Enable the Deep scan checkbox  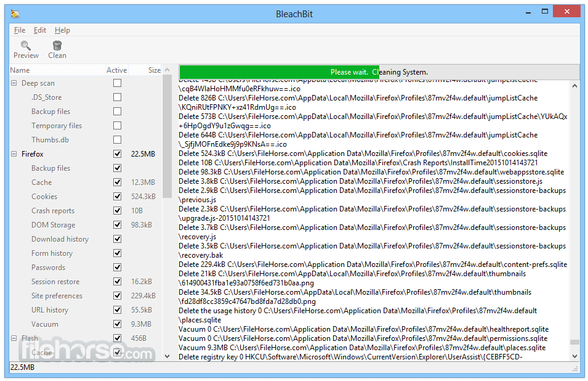click(118, 83)
